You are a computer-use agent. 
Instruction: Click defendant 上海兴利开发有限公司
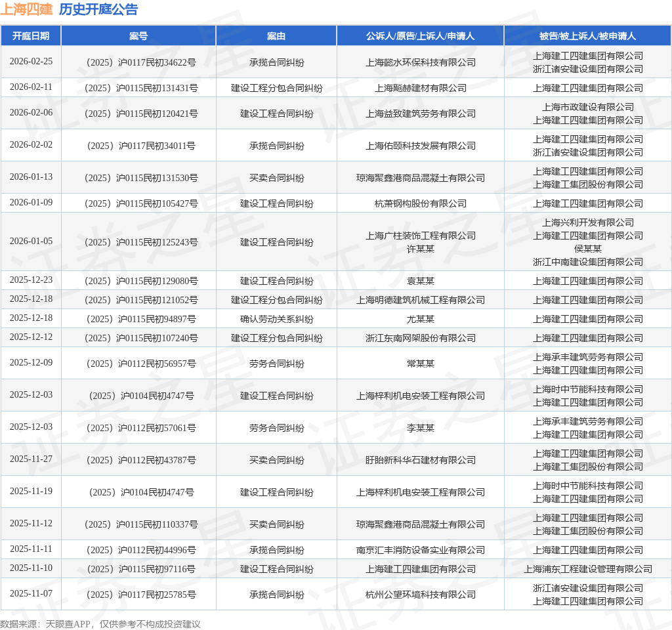click(587, 223)
